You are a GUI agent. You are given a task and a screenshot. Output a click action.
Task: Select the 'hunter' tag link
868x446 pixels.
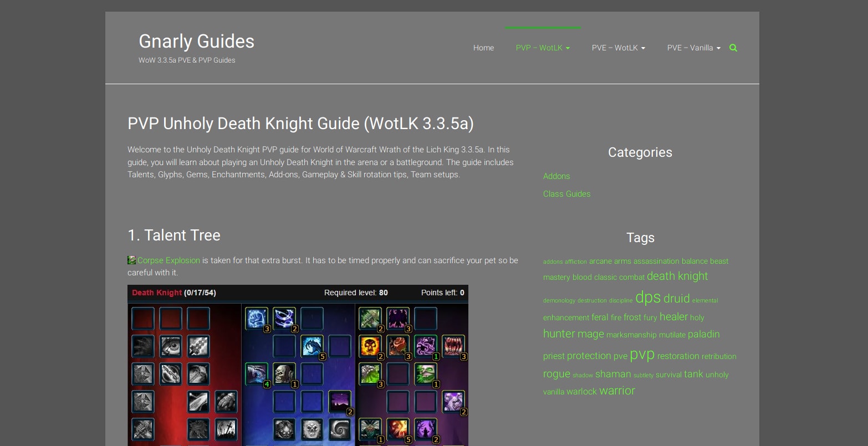click(x=559, y=334)
